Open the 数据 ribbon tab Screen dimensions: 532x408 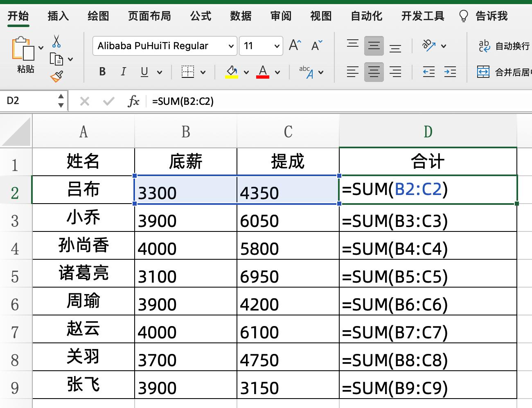tap(241, 16)
